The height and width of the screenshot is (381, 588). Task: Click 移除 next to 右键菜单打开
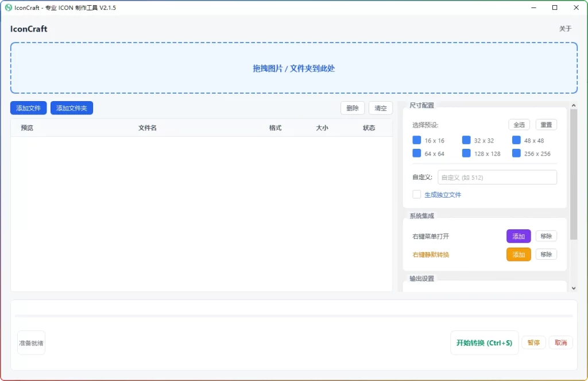tap(546, 236)
